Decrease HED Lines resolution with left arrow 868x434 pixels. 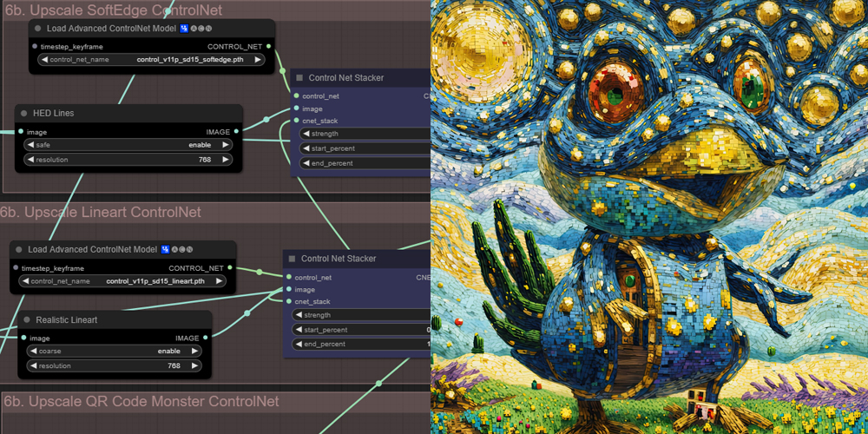31,160
